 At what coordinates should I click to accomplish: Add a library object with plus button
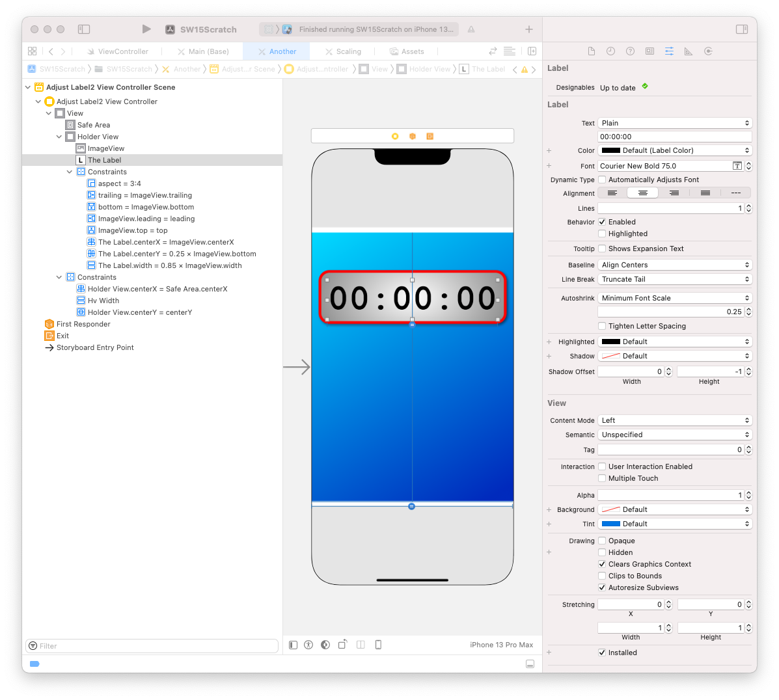click(529, 29)
